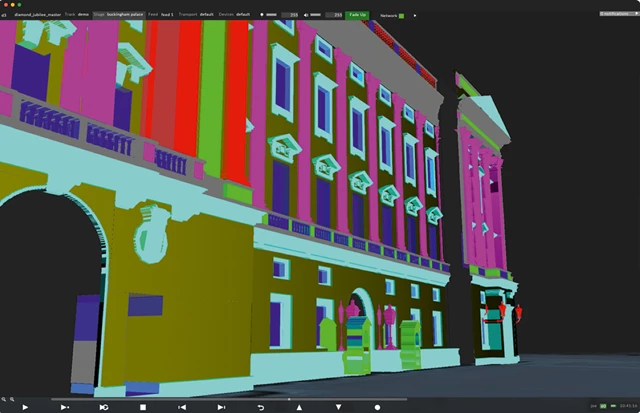Select the small green bar status indicator

pyautogui.click(x=613, y=406)
